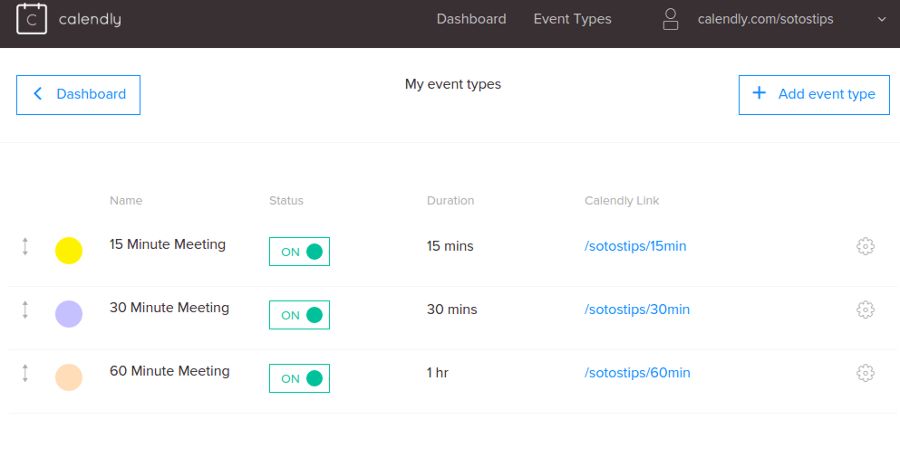
Task: Click the lavender color swatch for 30 Minute Meeting
Action: (x=69, y=314)
